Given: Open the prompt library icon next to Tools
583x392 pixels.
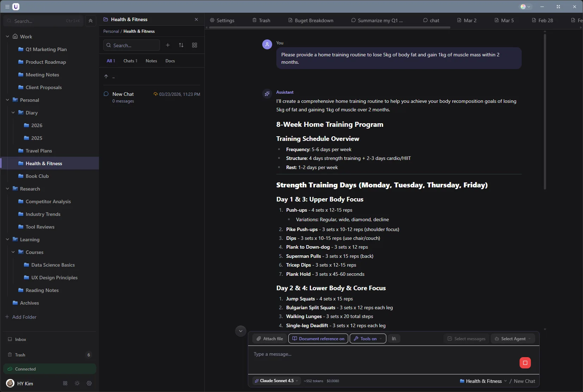Looking at the screenshot, I should tap(394, 338).
